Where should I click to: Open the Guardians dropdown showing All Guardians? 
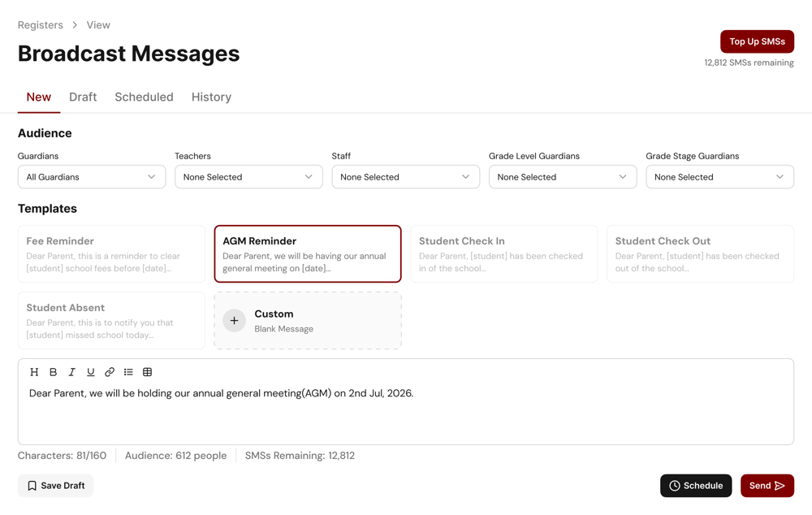[92, 176]
